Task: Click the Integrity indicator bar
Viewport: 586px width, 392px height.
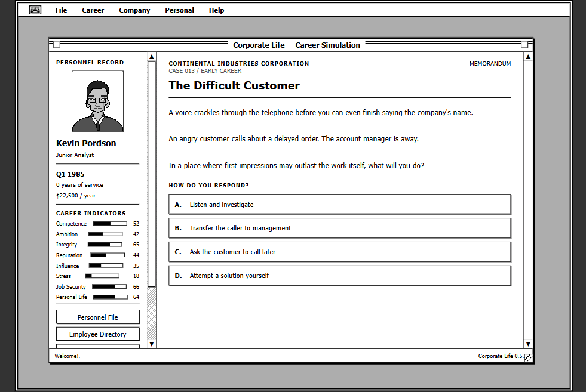Action: 105,245
